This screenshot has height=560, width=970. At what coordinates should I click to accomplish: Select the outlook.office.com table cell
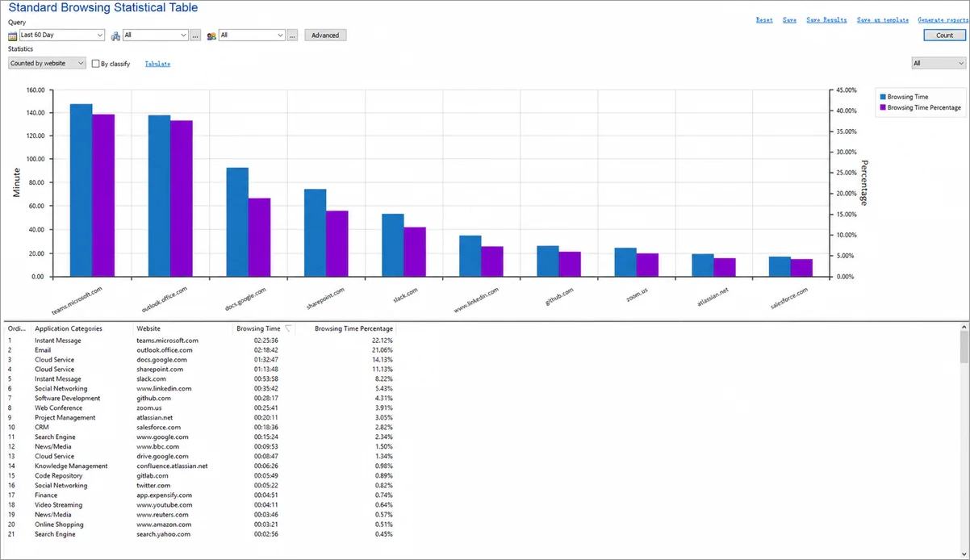[165, 350]
